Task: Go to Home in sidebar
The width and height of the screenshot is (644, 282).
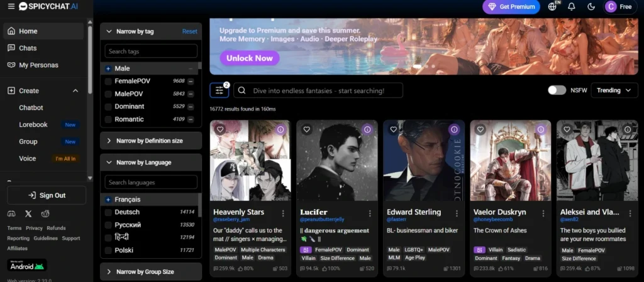Action: coord(43,31)
